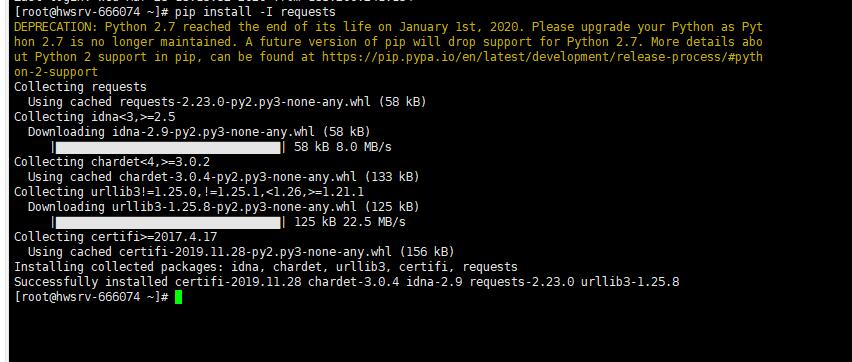Click the 'Collecting chardet<4,>=3.0.2' line
852x362 pixels.
click(x=112, y=162)
